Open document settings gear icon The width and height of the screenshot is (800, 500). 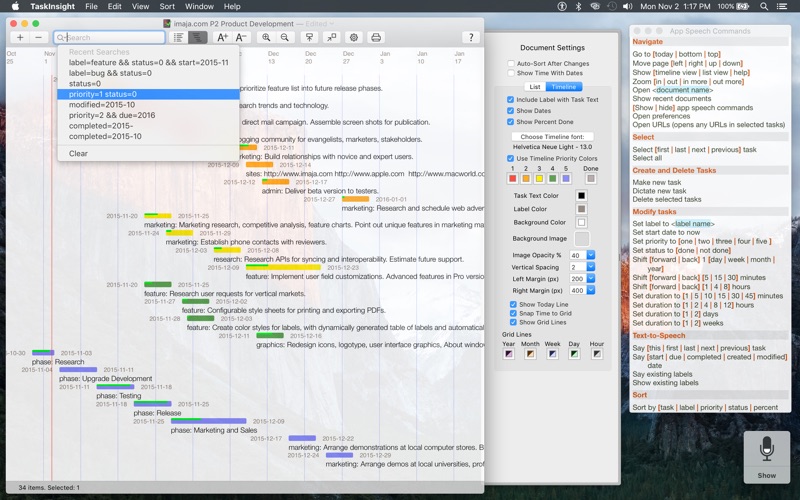pos(353,37)
